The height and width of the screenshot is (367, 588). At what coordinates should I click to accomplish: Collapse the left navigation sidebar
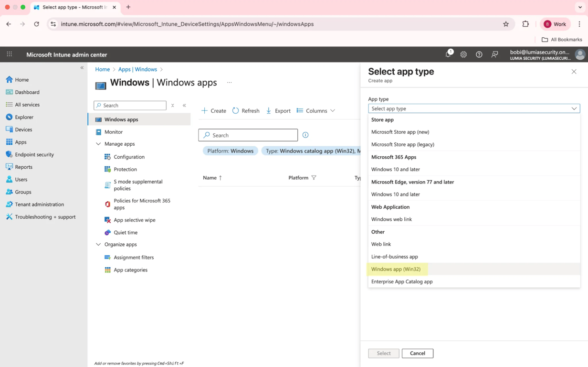[82, 67]
